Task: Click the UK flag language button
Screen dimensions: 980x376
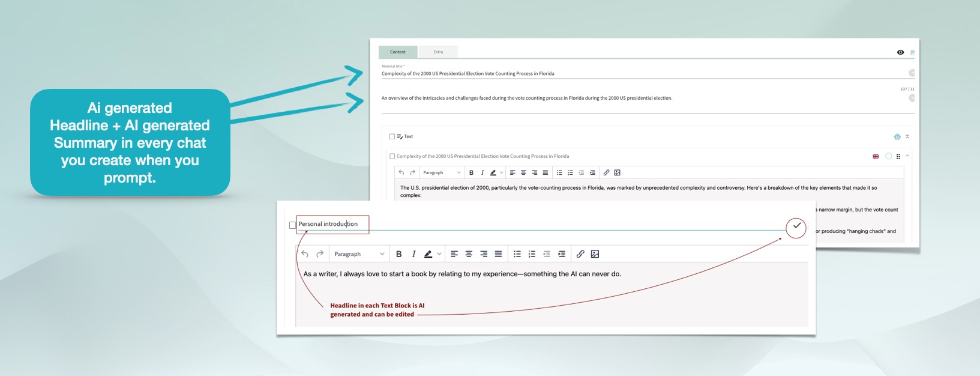Action: 876,156
